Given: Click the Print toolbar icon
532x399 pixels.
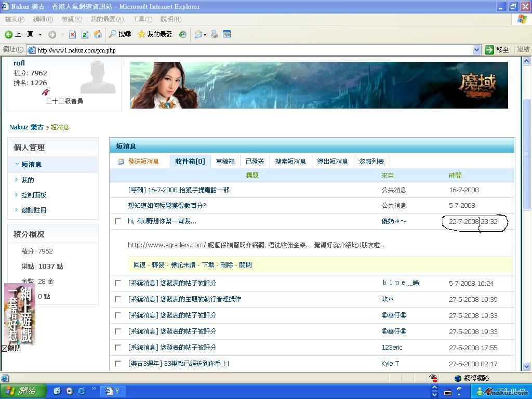Looking at the screenshot, I should tap(214, 34).
